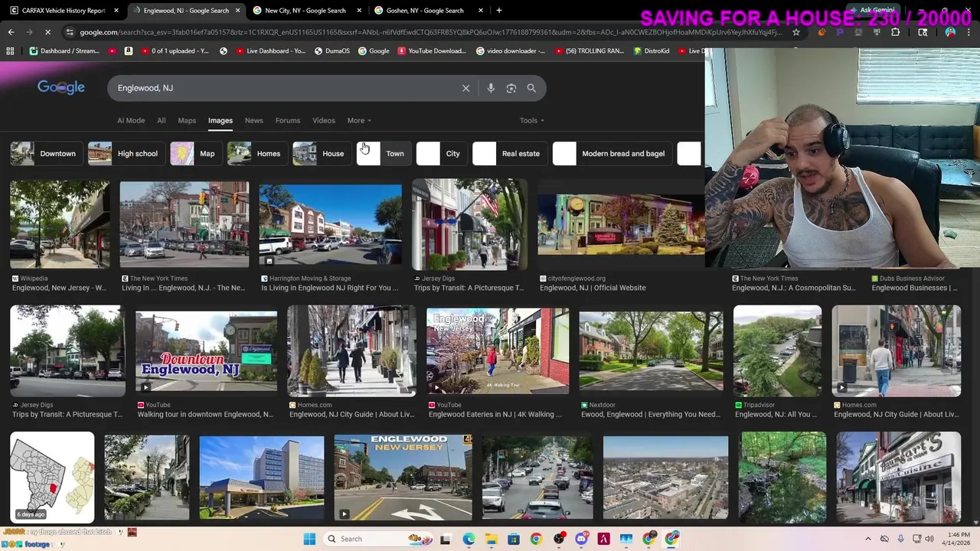This screenshot has height=551, width=980.
Task: Open File Explorer from the taskbar
Action: click(491, 539)
